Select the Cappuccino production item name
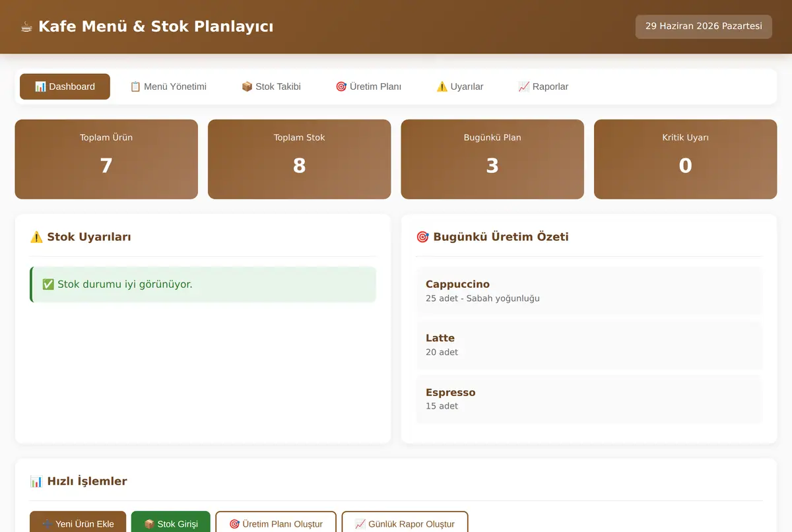The width and height of the screenshot is (792, 532). pyautogui.click(x=457, y=284)
